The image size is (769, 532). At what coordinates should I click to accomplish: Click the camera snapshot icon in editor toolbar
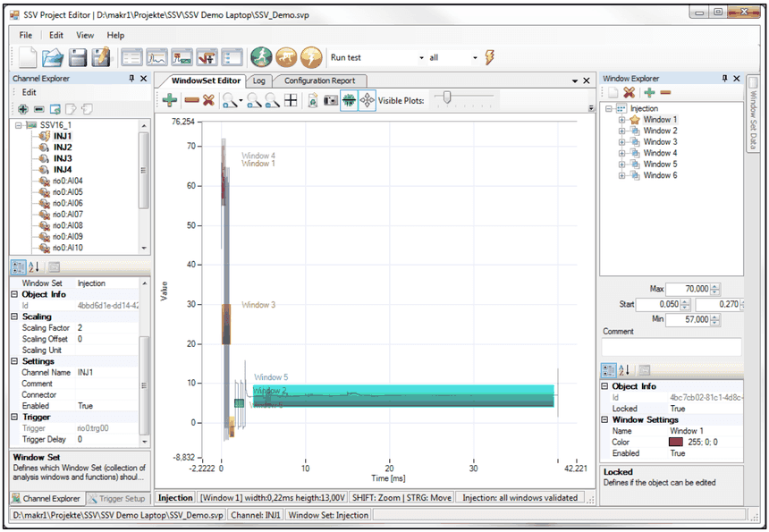(331, 100)
